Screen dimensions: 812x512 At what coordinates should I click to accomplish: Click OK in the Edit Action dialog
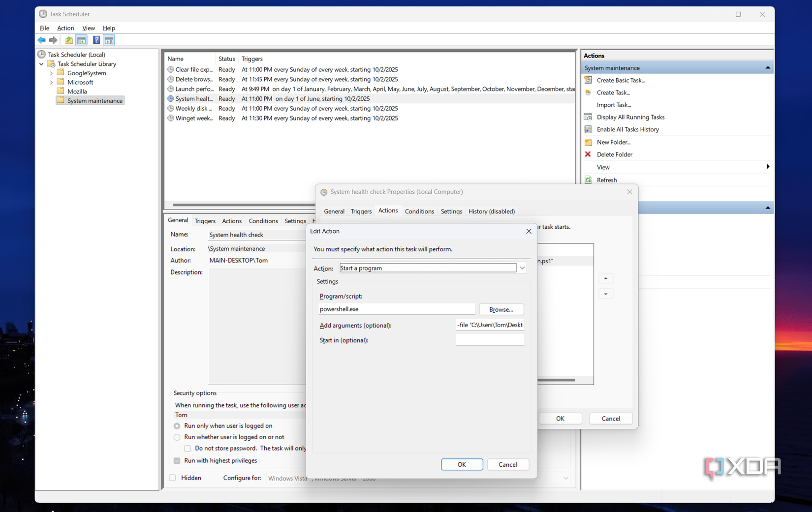[x=462, y=464]
